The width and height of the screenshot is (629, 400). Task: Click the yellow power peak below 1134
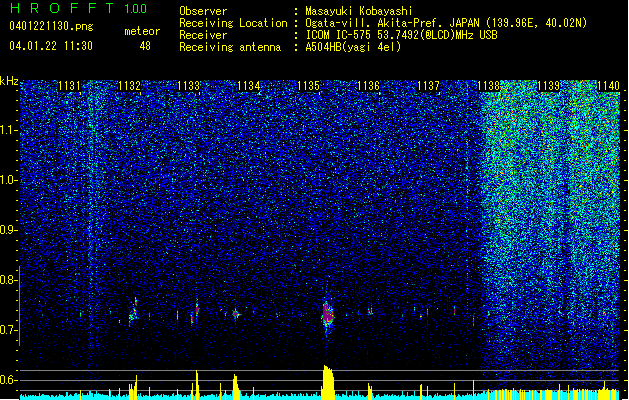point(236,387)
